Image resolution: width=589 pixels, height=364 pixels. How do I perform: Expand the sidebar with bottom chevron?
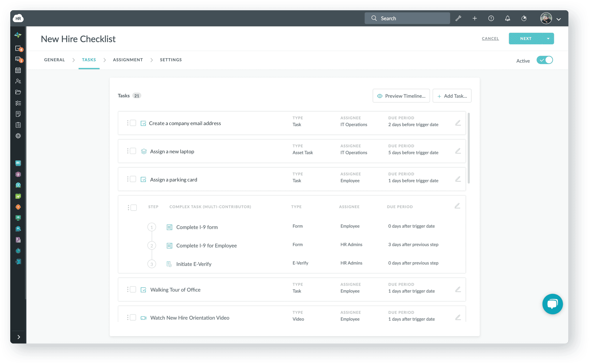pos(18,337)
